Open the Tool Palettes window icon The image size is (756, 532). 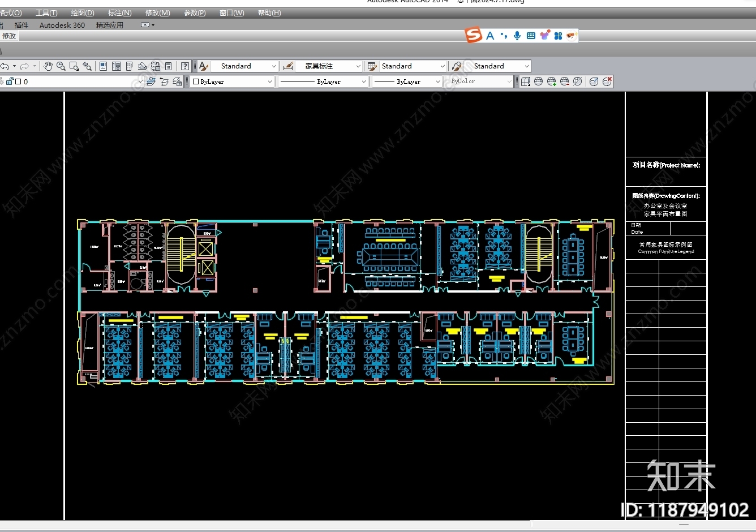point(130,66)
